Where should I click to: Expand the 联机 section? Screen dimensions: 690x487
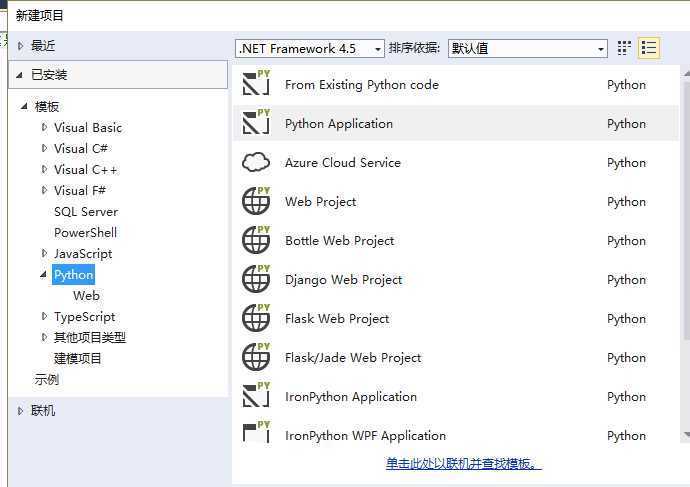coord(22,410)
